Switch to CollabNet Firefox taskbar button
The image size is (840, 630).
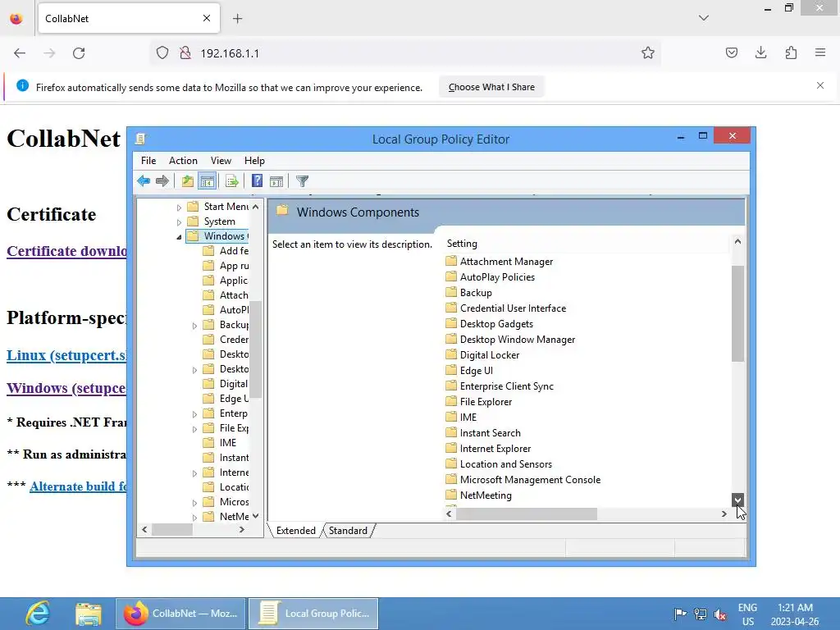180,614
